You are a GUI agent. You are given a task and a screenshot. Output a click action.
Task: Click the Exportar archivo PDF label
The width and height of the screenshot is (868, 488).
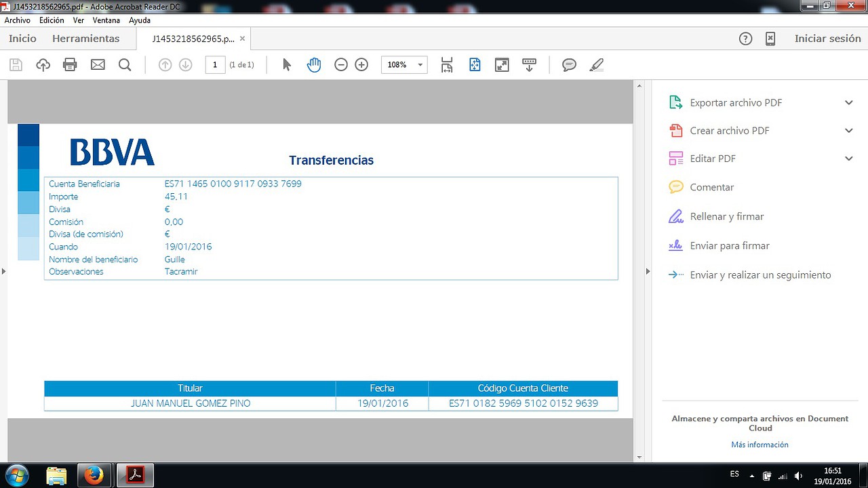pos(736,103)
